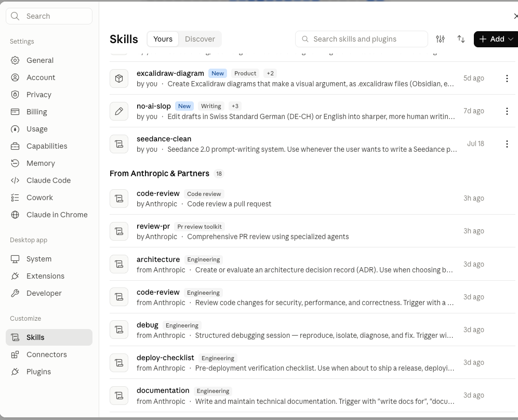Open Capabilities settings
Image resolution: width=518 pixels, height=420 pixels.
(x=49, y=146)
